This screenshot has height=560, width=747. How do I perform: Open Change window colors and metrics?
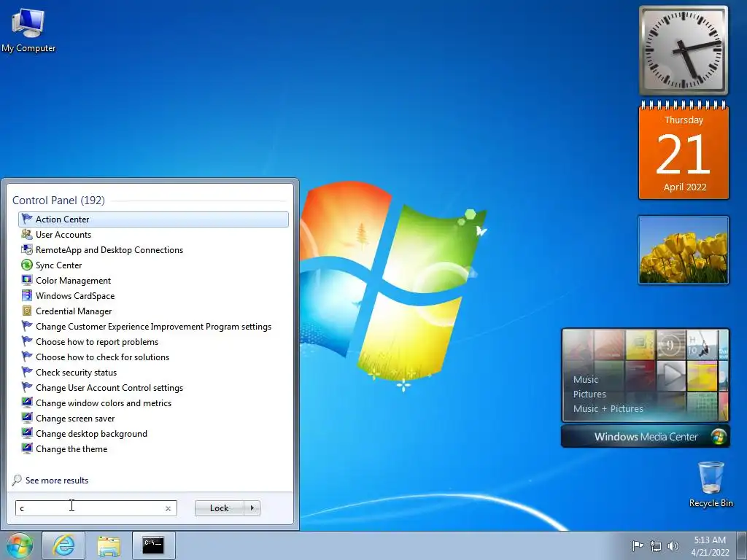coord(153,402)
